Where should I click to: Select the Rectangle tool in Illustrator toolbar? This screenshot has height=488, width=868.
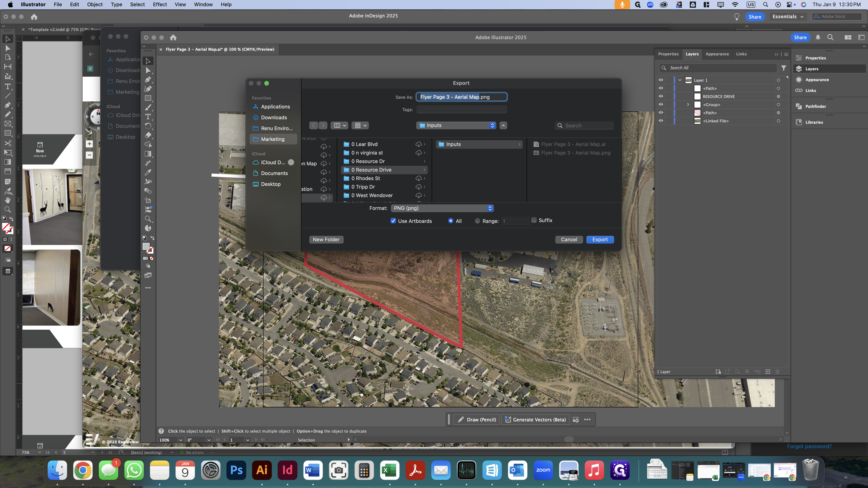coord(148,98)
